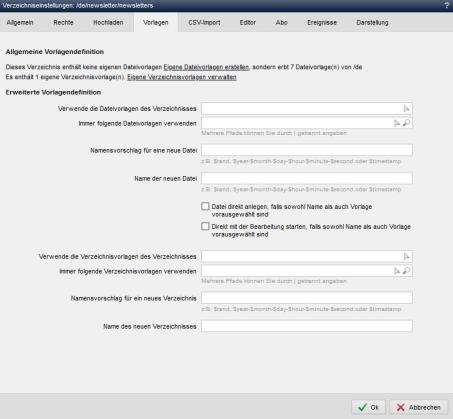Click pointer icon in 'Immer folgende Verzeichnisvorlagen verwenden' field
Viewport: 453px width, 419px height.
(x=397, y=271)
